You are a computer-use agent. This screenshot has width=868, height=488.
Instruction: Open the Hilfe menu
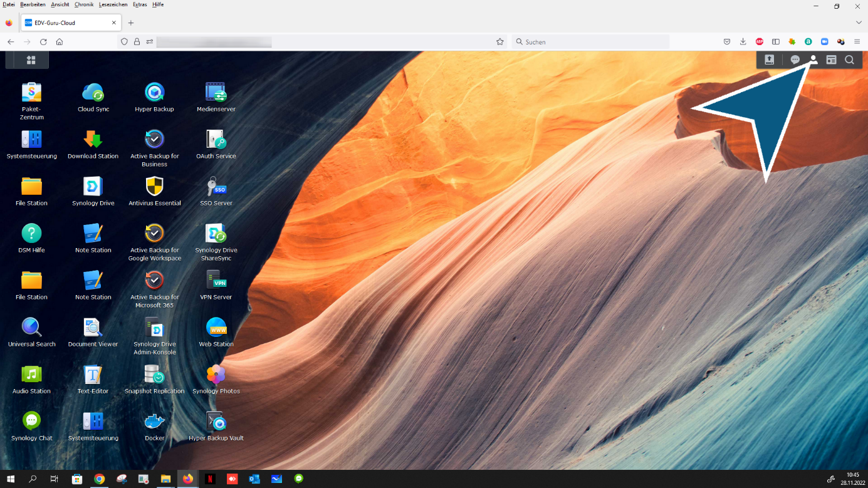(x=158, y=4)
